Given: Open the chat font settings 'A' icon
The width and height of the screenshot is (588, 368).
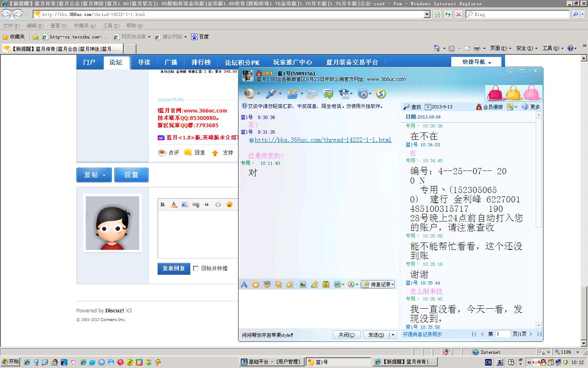Looking at the screenshot, I should coord(244,285).
